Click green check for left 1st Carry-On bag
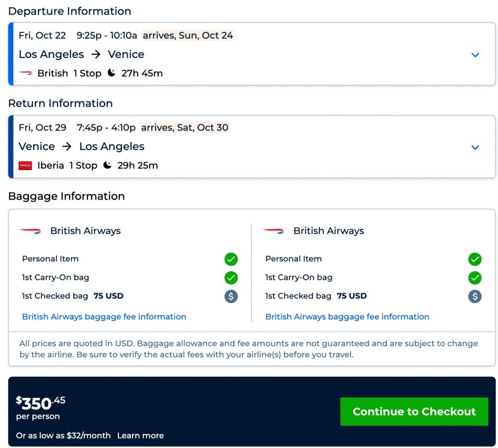Image resolution: width=498 pixels, height=448 pixels. tap(231, 278)
